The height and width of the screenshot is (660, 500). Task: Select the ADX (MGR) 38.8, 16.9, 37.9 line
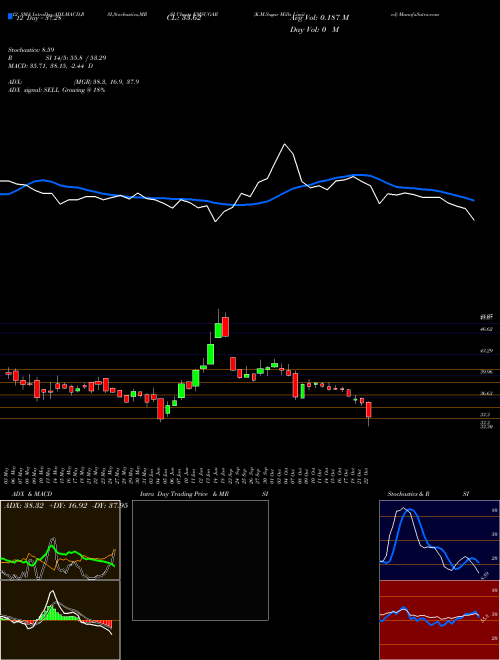coord(73,82)
